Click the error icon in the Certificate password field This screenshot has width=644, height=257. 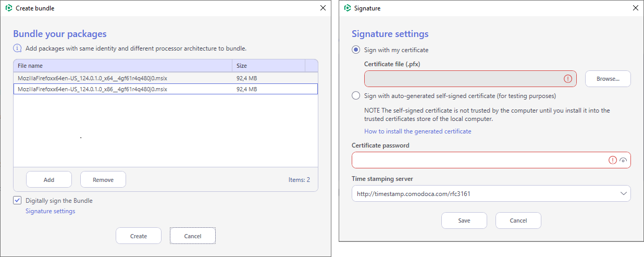[x=613, y=160]
